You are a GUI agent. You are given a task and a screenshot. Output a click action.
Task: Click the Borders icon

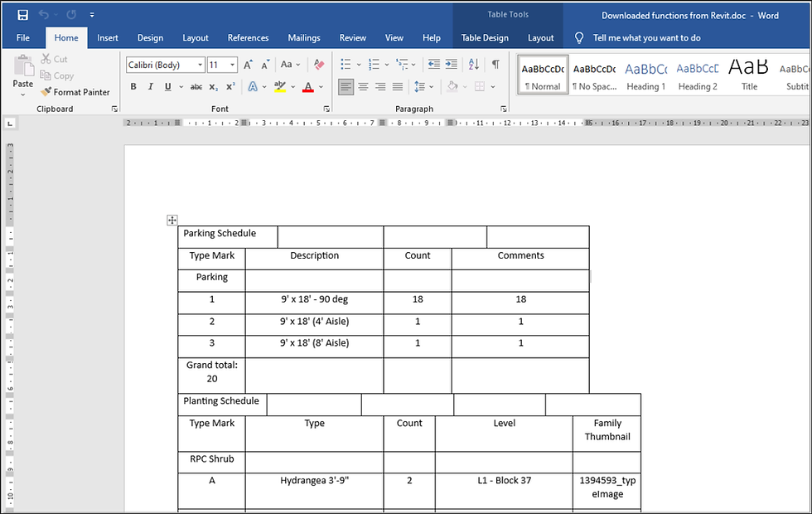coord(480,86)
